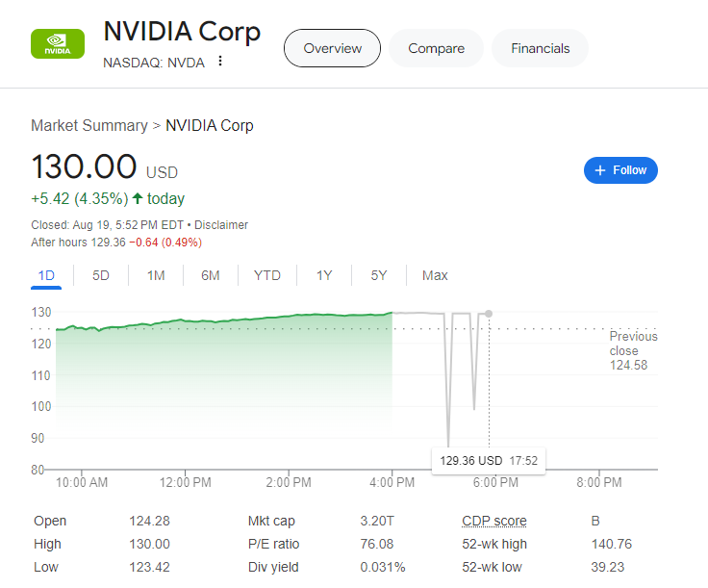Image resolution: width=708 pixels, height=588 pixels.
Task: Click the green up arrow beside today
Action: [138, 199]
